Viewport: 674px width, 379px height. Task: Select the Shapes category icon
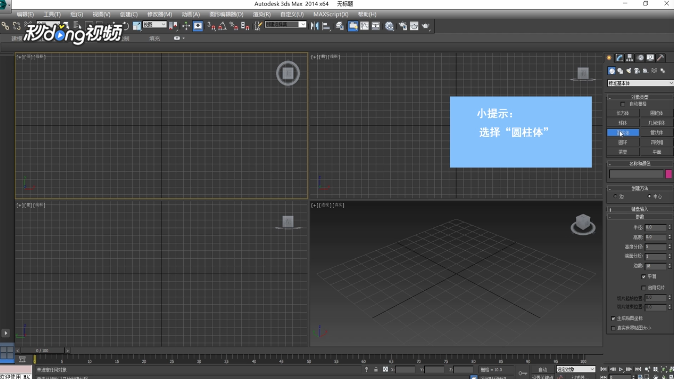(620, 70)
